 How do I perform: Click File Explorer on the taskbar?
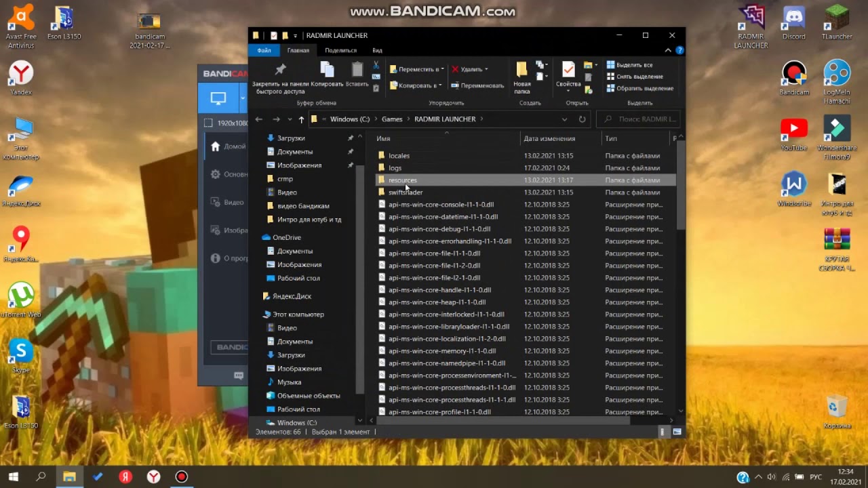(69, 476)
